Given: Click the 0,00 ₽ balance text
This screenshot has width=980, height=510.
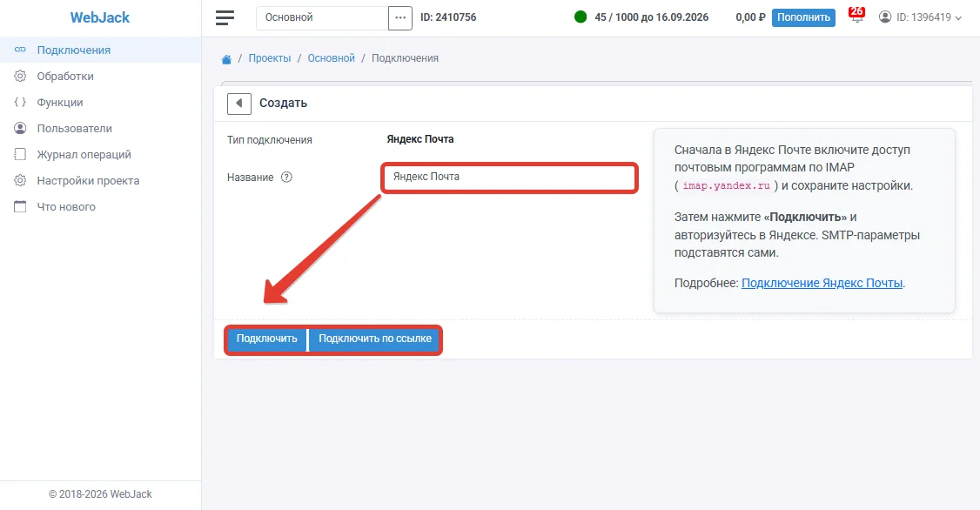Looking at the screenshot, I should tap(750, 17).
